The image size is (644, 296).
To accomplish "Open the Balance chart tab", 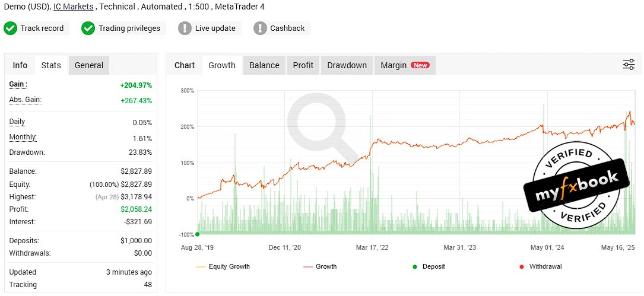I will coord(264,65).
